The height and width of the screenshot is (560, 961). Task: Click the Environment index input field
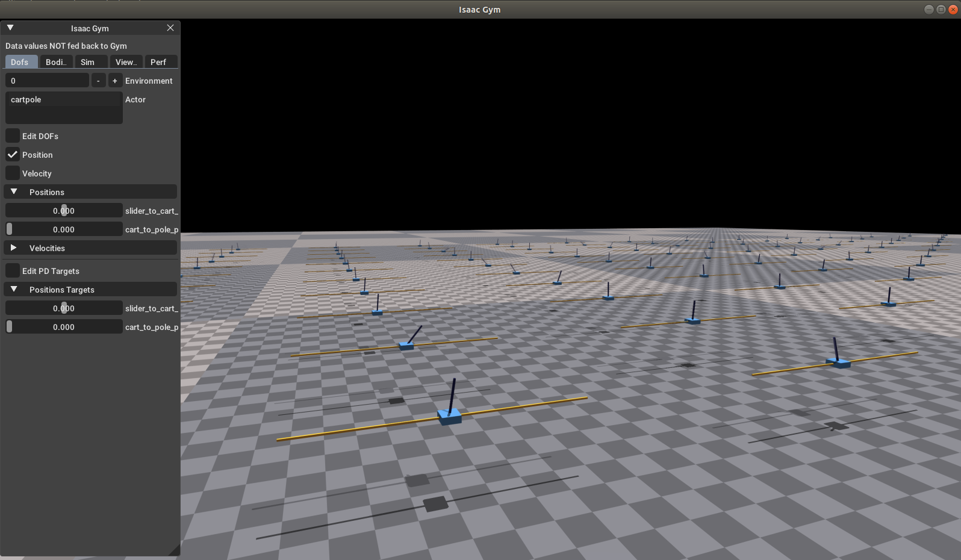pos(47,81)
